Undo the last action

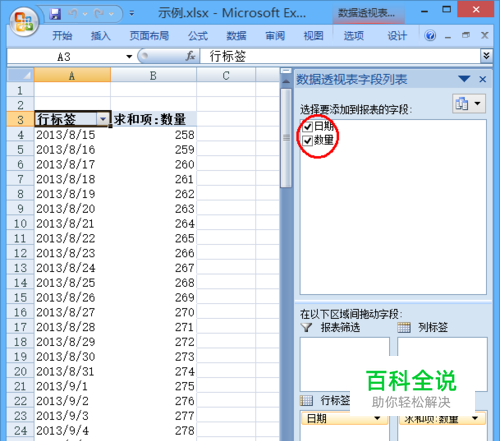[x=73, y=14]
